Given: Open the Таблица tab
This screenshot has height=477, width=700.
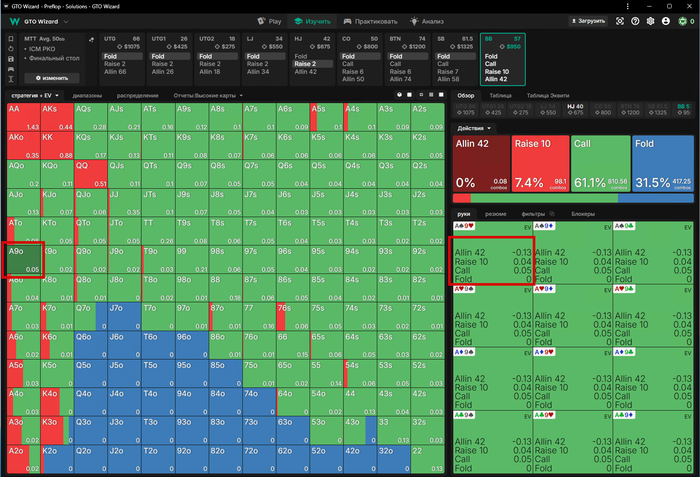Looking at the screenshot, I should (500, 96).
